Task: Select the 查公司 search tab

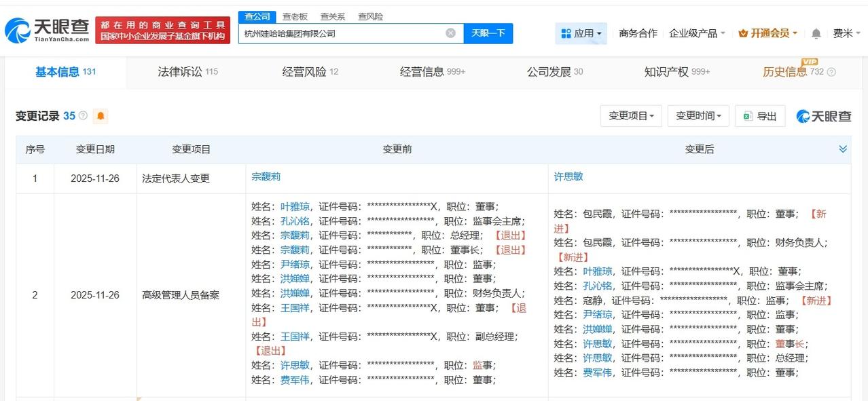Action: (x=257, y=16)
